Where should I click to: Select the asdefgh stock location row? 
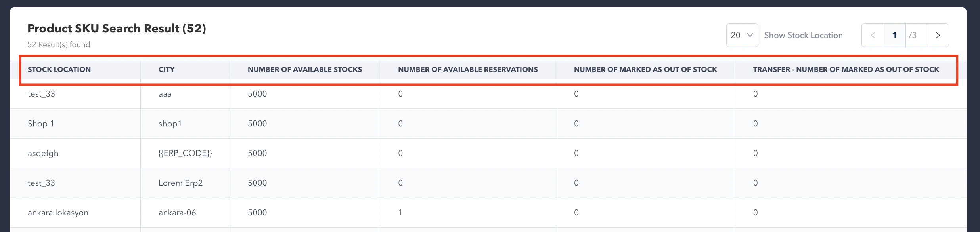pyautogui.click(x=43, y=153)
